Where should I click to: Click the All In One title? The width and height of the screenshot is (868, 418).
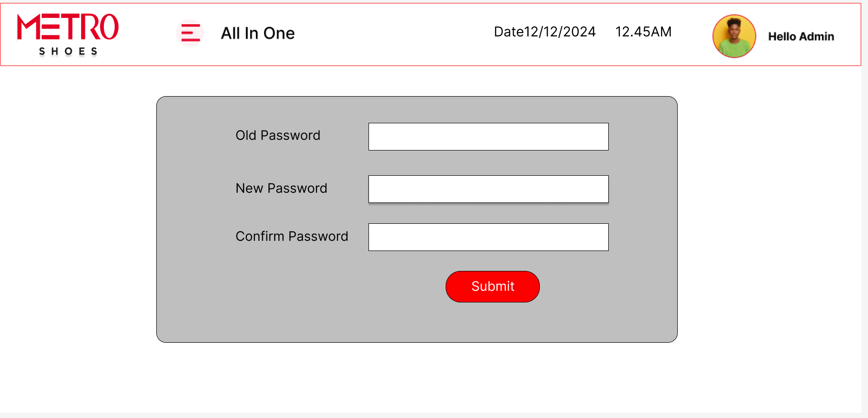pyautogui.click(x=258, y=33)
